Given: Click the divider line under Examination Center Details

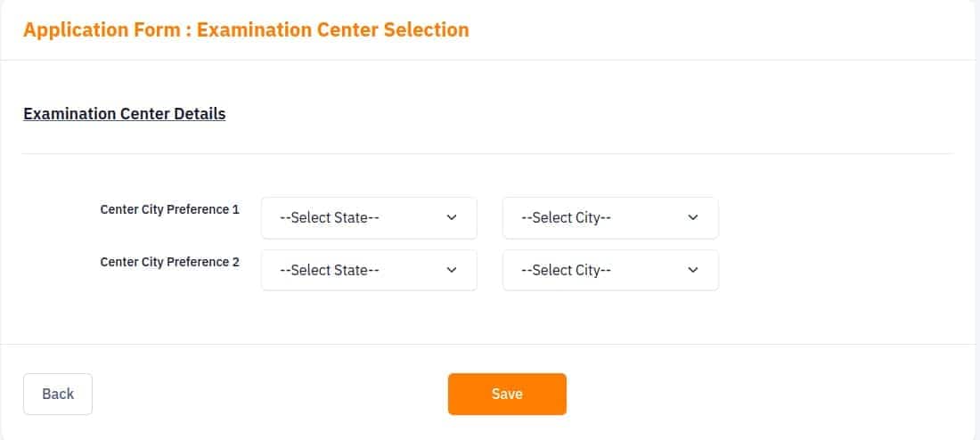Looking at the screenshot, I should 487,154.
